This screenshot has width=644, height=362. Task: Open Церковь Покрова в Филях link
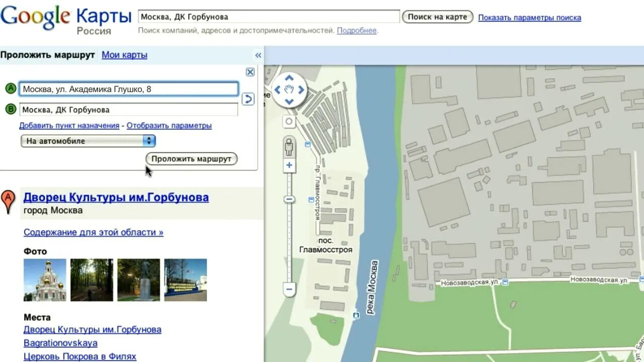click(80, 356)
